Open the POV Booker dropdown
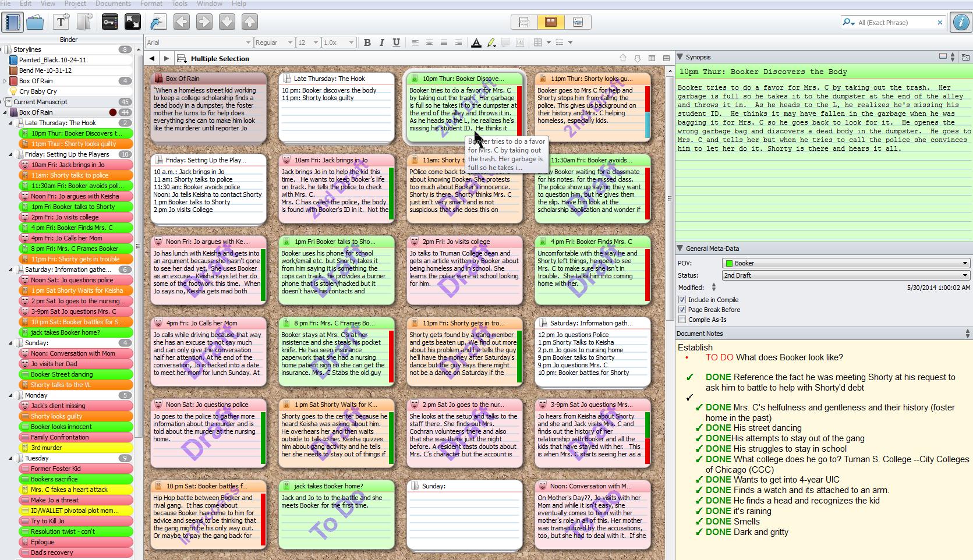Screen dimensions: 973x560 pos(845,263)
